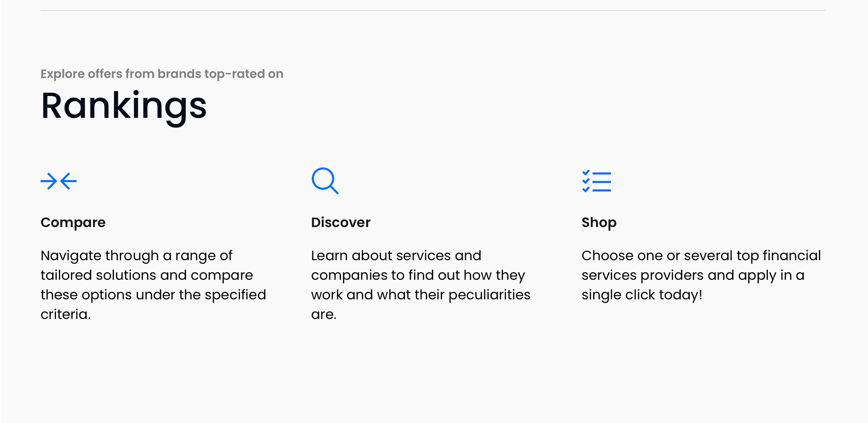Click the bottom checkmark in Shop icon
Image resolution: width=868 pixels, height=423 pixels.
586,189
